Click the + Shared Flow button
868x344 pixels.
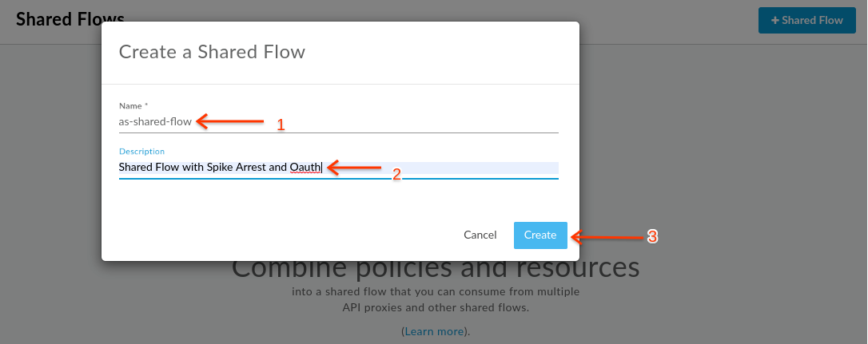pos(806,21)
